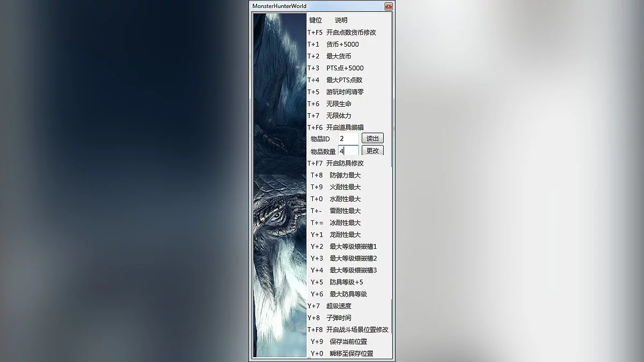Click the 火耐性最大 fire resistance entry
The height and width of the screenshot is (362, 644).
coord(341,187)
